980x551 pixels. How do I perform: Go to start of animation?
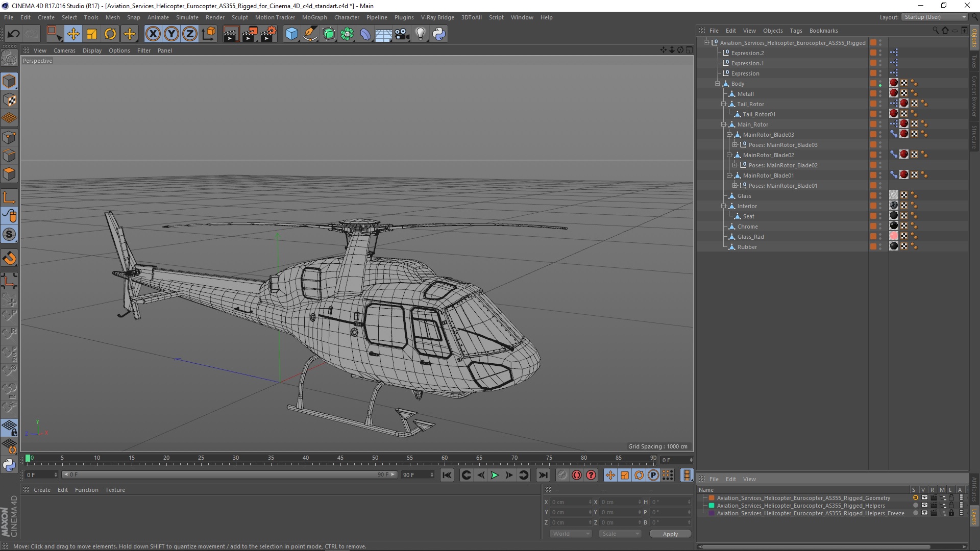point(447,475)
